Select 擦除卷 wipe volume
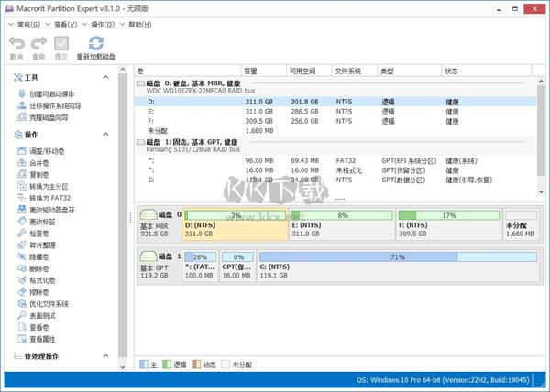The height and width of the screenshot is (392, 550). 33,292
